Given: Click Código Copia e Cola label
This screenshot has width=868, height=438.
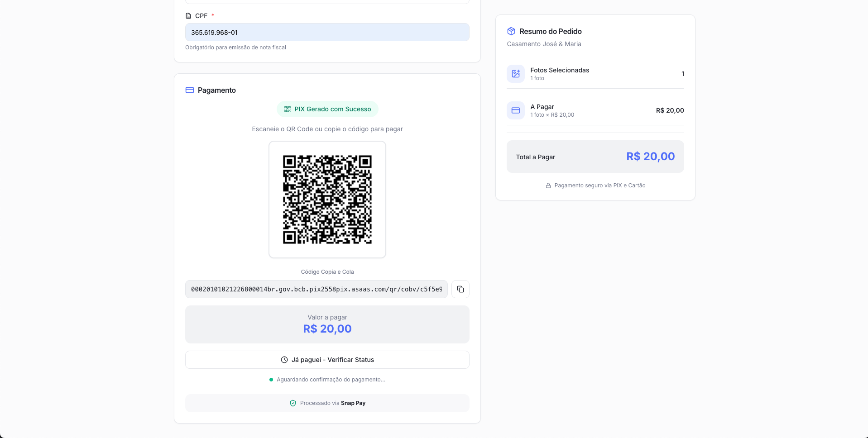Looking at the screenshot, I should pos(327,272).
